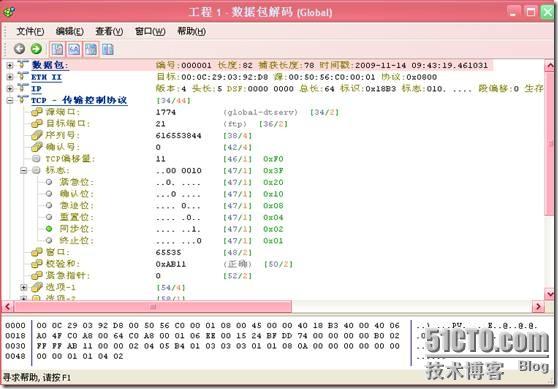Select the first view layout toolbar icon
The width and height of the screenshot is (558, 389).
pos(57,49)
